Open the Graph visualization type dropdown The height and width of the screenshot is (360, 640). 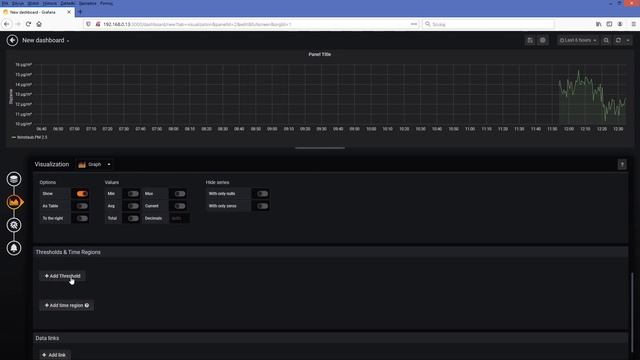[95, 164]
